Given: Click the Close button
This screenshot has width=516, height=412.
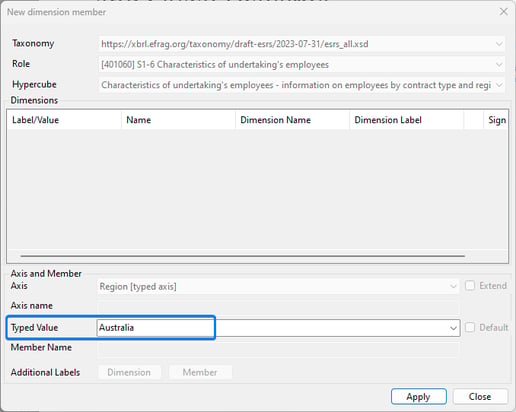Looking at the screenshot, I should [x=480, y=397].
